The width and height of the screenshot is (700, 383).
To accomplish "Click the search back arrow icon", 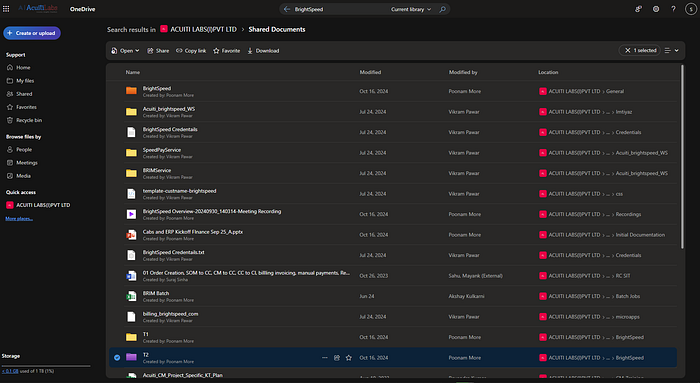I will (x=287, y=9).
